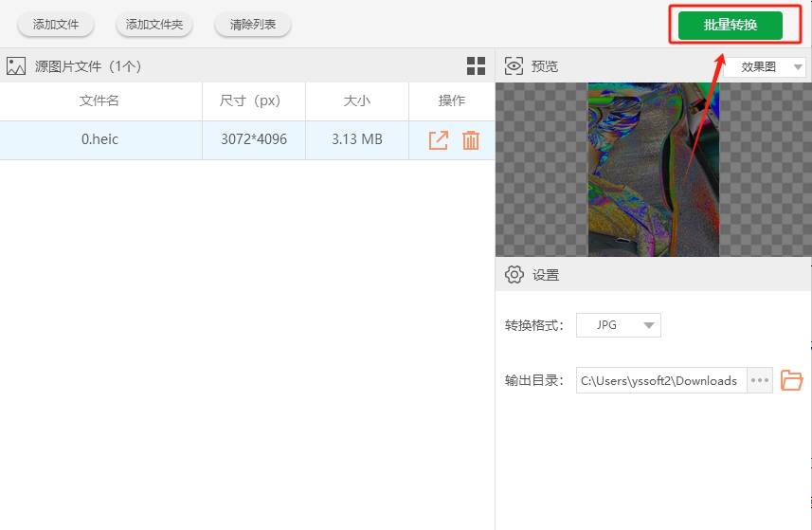Image resolution: width=812 pixels, height=530 pixels.
Task: Click the preview image thumbnail
Action: pos(654,170)
